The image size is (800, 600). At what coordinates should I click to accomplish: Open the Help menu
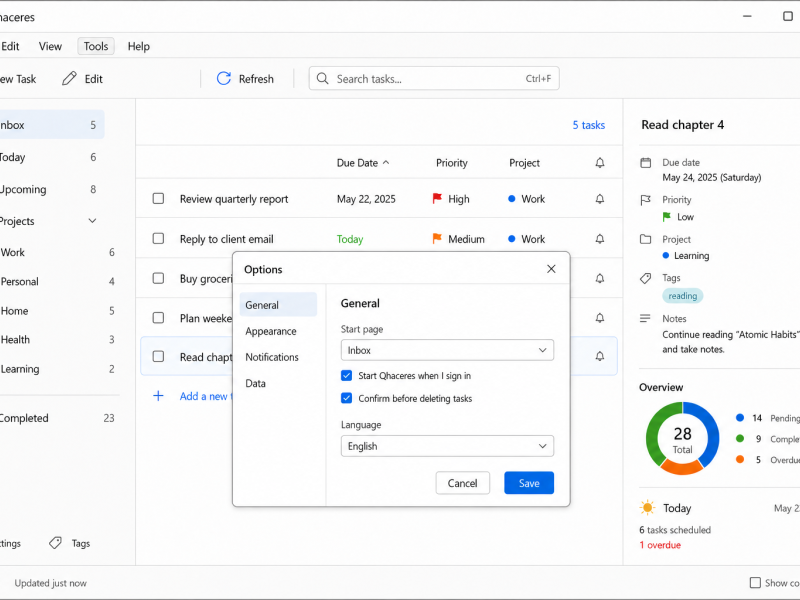138,46
